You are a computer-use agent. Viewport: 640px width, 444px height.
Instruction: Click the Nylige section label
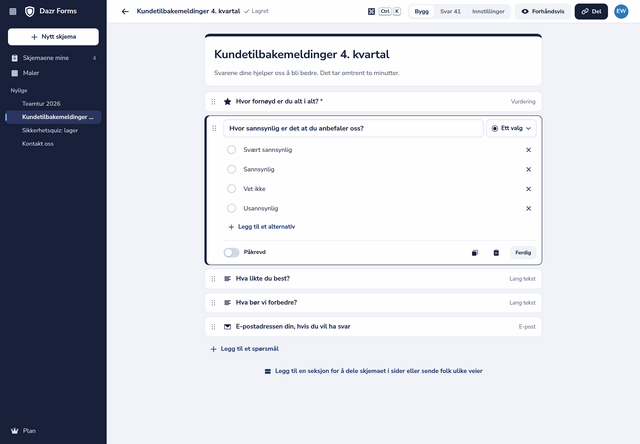pos(19,91)
